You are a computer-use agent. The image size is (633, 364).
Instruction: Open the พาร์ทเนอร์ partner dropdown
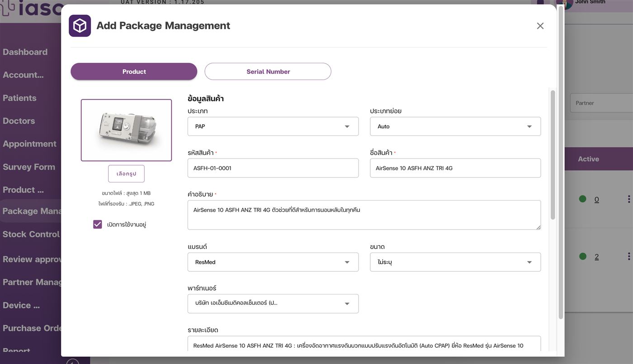273,303
